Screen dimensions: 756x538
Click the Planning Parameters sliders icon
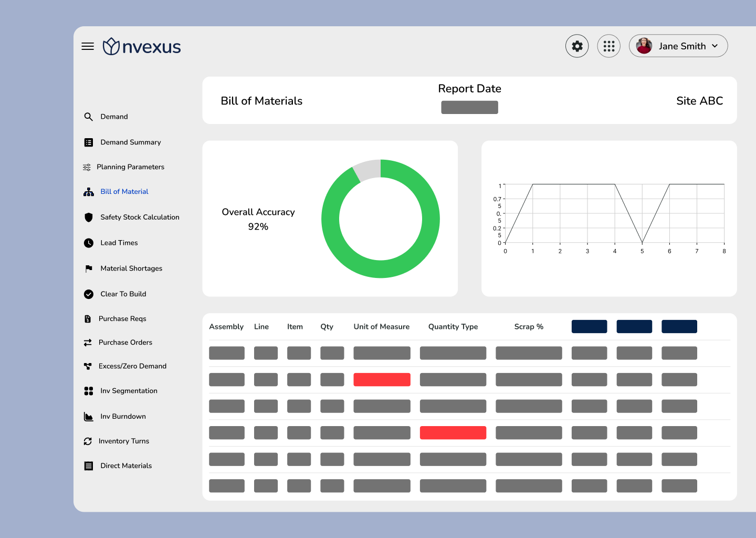87,167
